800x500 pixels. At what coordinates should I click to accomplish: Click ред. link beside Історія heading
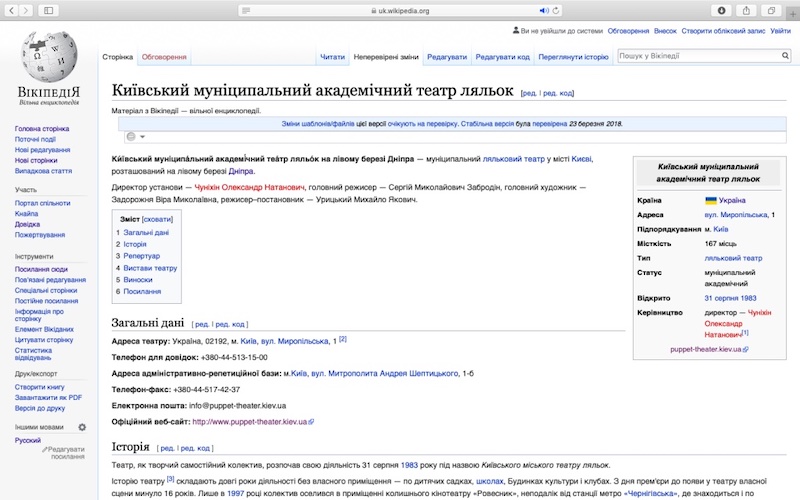(167, 448)
